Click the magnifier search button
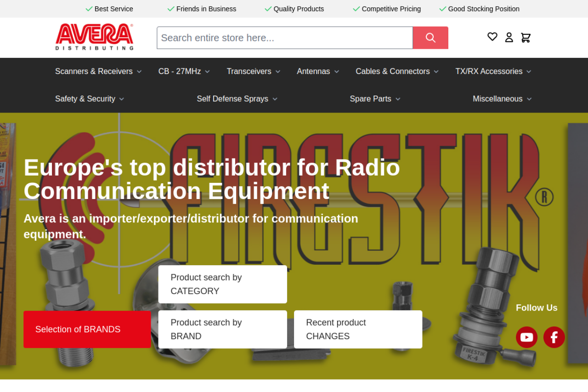 [x=430, y=38]
